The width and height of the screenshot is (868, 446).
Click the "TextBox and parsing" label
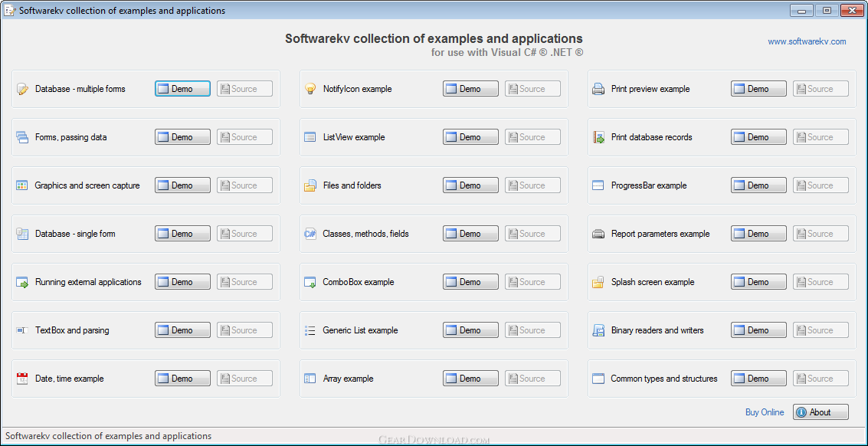click(72, 330)
